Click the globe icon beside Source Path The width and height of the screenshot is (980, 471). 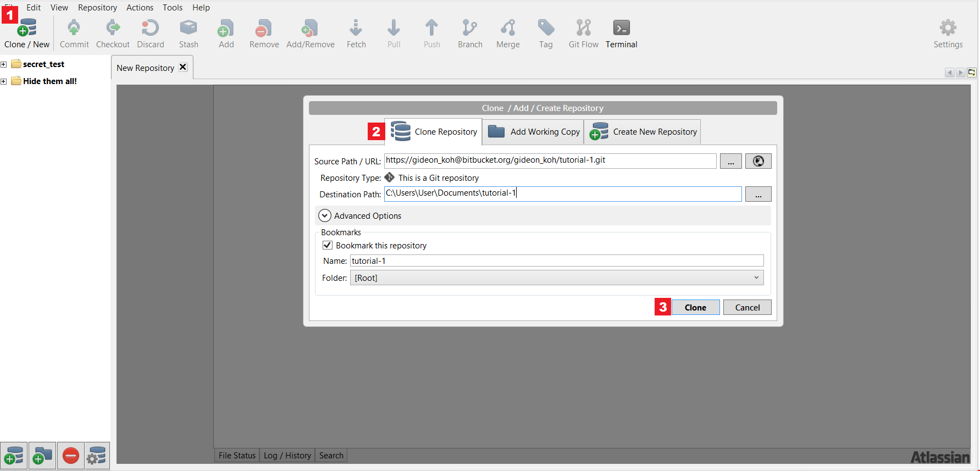[758, 161]
